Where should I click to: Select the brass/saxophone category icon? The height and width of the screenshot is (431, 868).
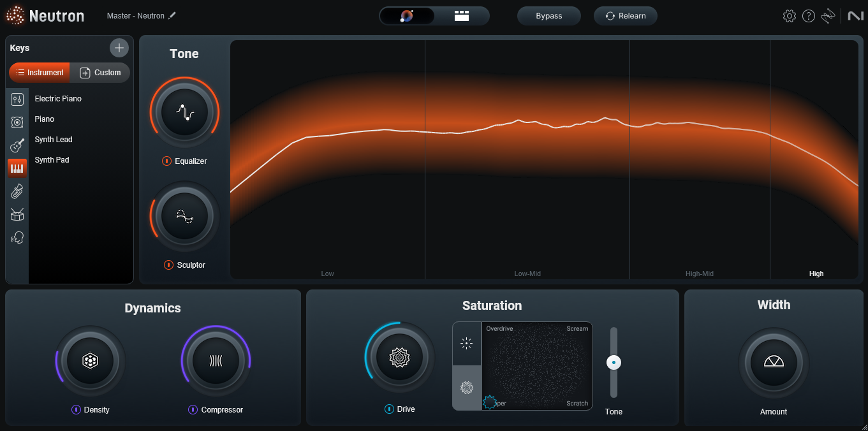point(17,191)
